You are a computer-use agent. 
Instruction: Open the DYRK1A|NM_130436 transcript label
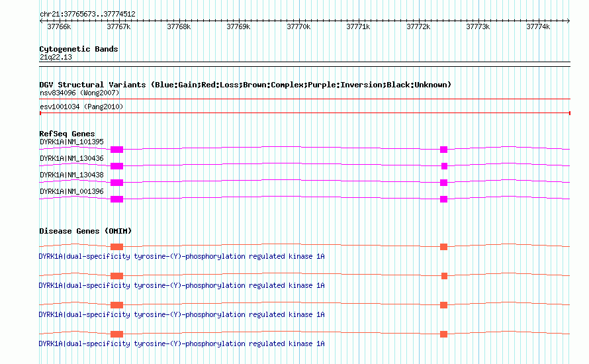click(x=71, y=159)
